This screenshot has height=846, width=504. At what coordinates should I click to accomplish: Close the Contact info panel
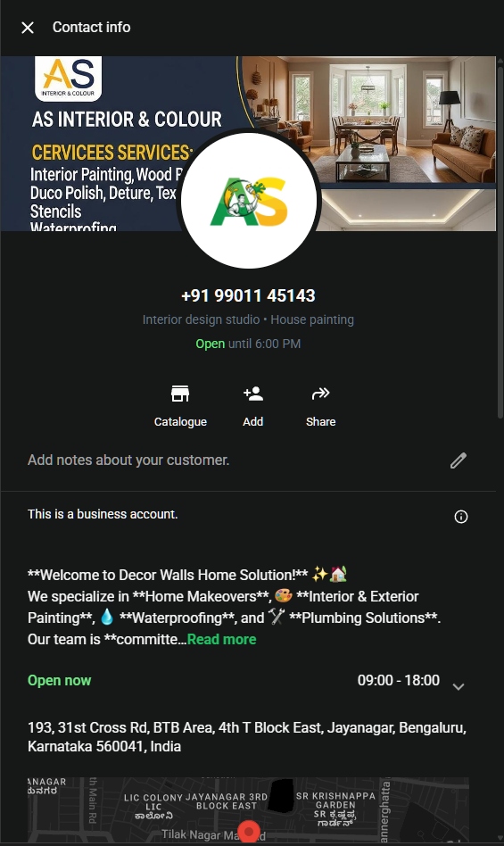28,28
